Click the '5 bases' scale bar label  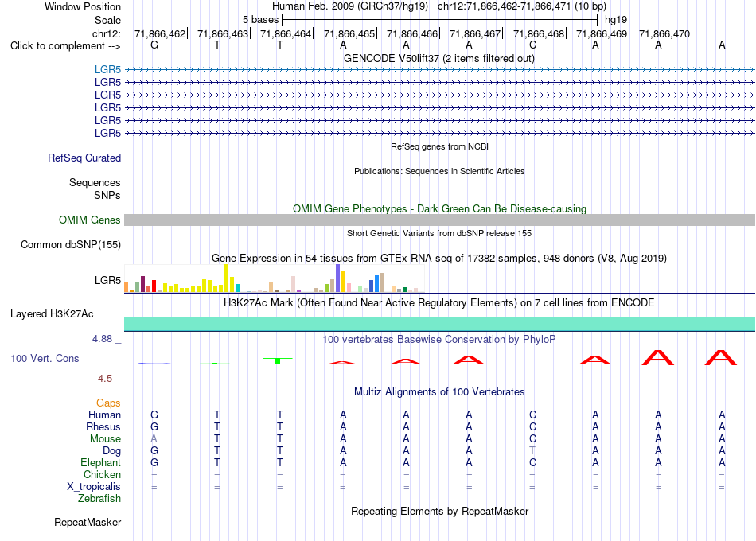click(x=260, y=20)
